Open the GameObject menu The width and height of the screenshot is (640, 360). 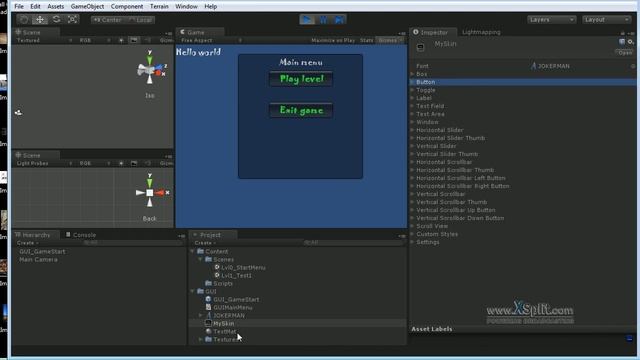[x=87, y=7]
